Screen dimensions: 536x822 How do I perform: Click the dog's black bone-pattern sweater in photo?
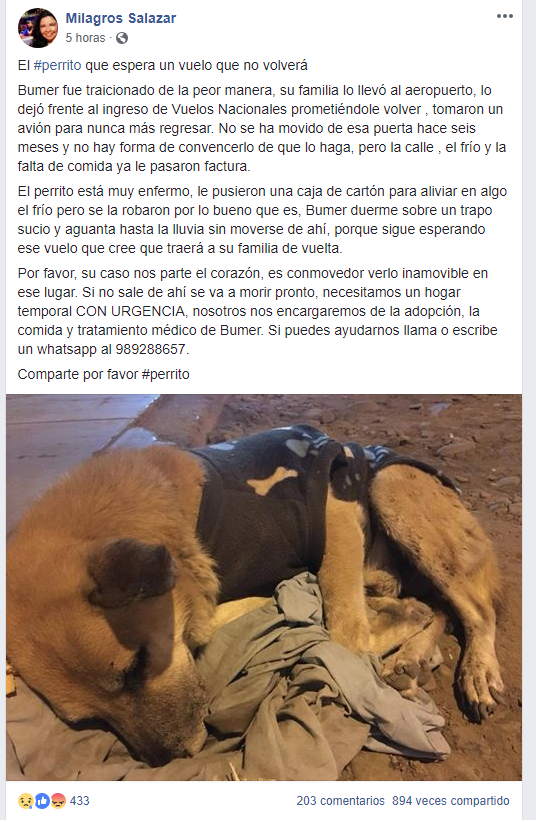(273, 503)
